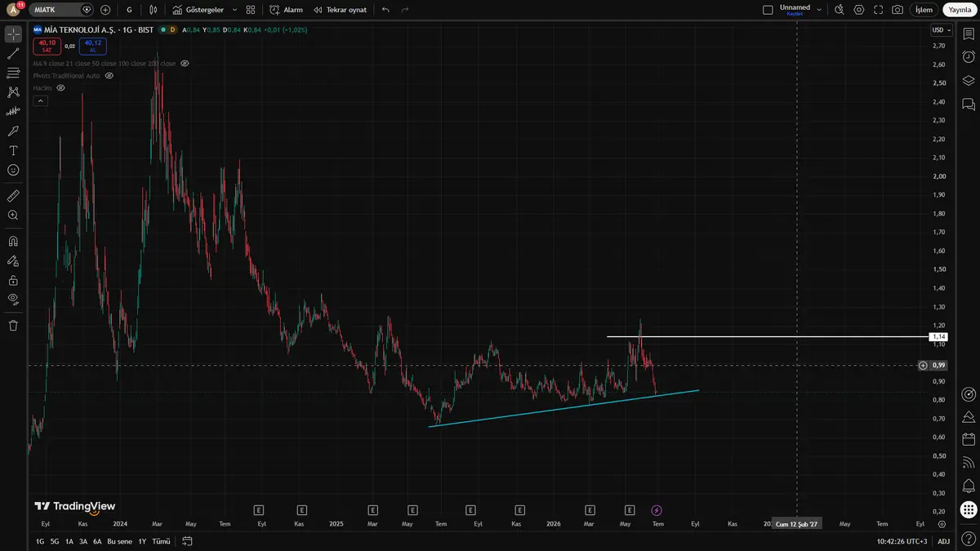The height and width of the screenshot is (551, 980).
Task: Create a new Alarm
Action: coord(286,10)
